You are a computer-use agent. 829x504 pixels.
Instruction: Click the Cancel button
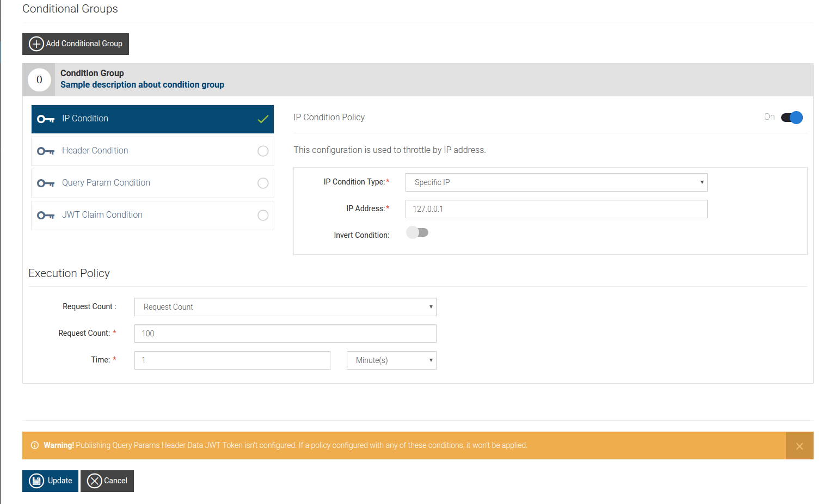click(x=107, y=481)
